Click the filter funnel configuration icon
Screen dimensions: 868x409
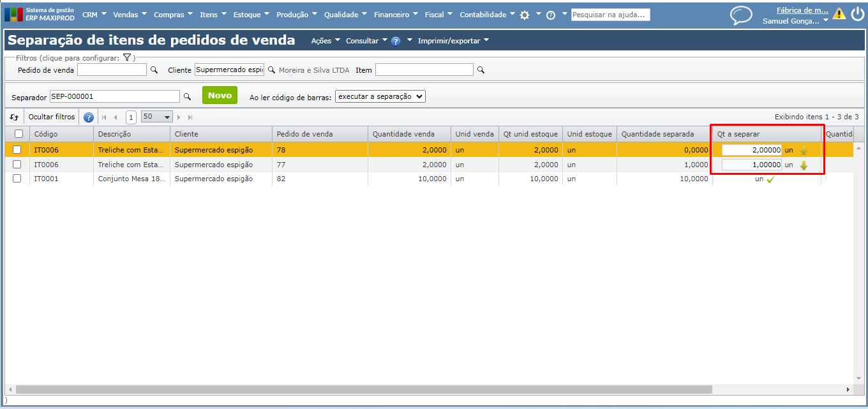(x=127, y=57)
